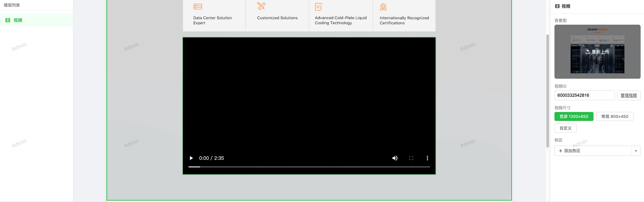Screen dimensions: 644x202
Task: Select Internationally Recognized Certifications text
Action: point(404,20)
